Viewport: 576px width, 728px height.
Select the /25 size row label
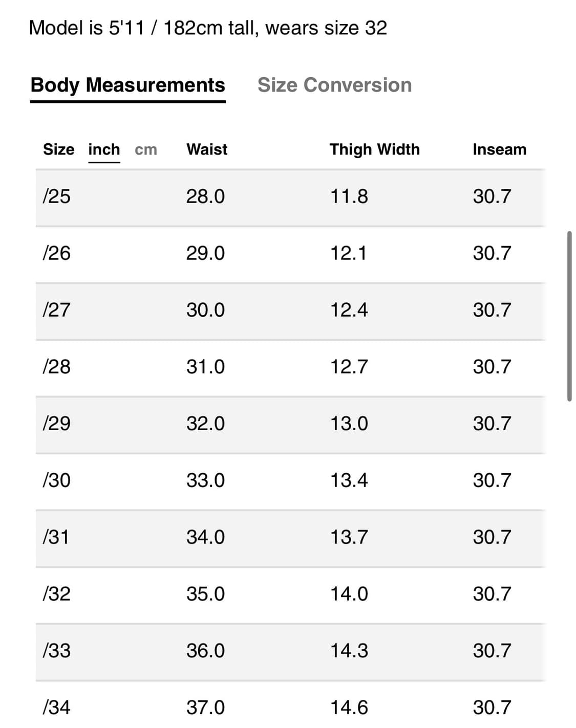pyautogui.click(x=56, y=196)
